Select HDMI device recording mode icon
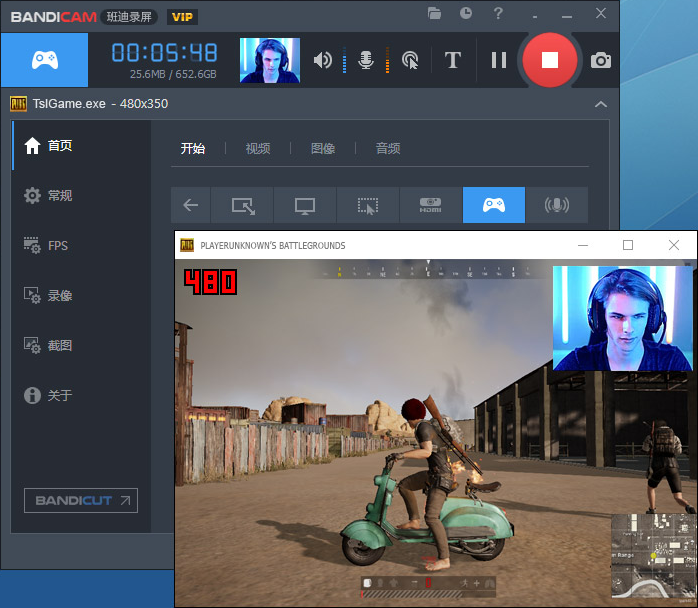The width and height of the screenshot is (698, 608). tap(431, 205)
